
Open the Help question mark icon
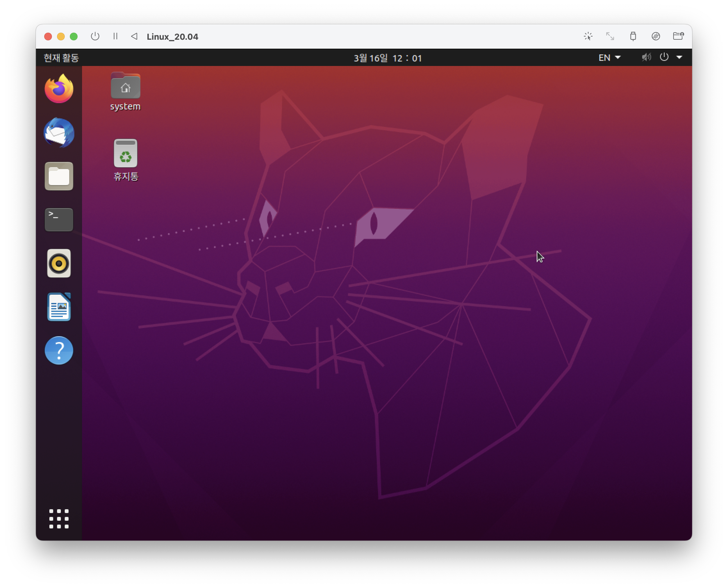point(59,350)
